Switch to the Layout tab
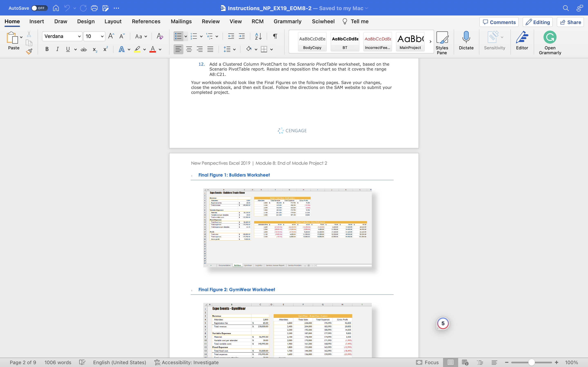 click(x=113, y=21)
